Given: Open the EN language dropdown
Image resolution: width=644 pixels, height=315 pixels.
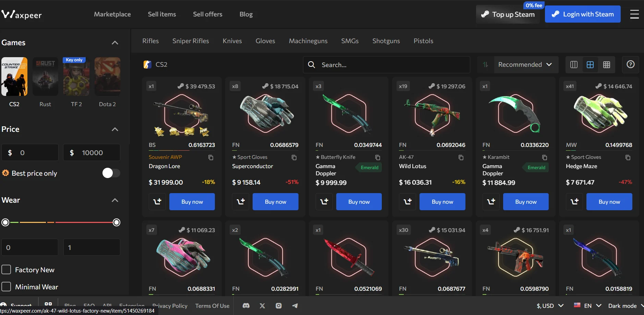Looking at the screenshot, I should coord(587,306).
